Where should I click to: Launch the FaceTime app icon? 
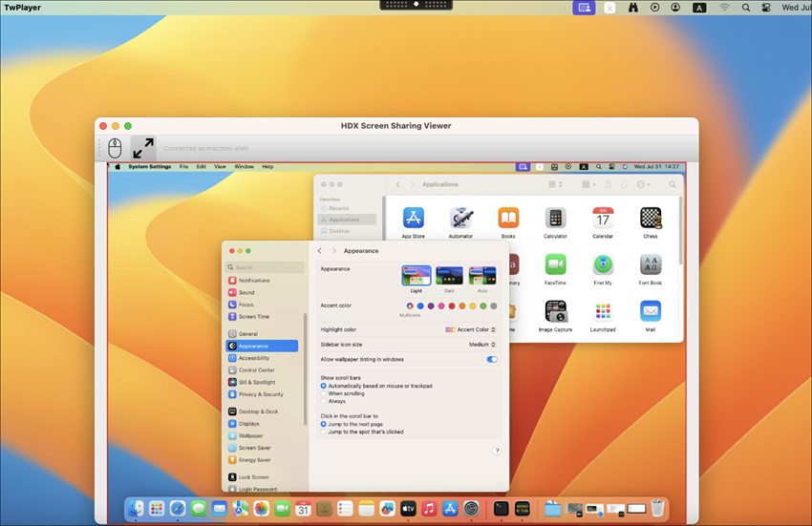[555, 264]
